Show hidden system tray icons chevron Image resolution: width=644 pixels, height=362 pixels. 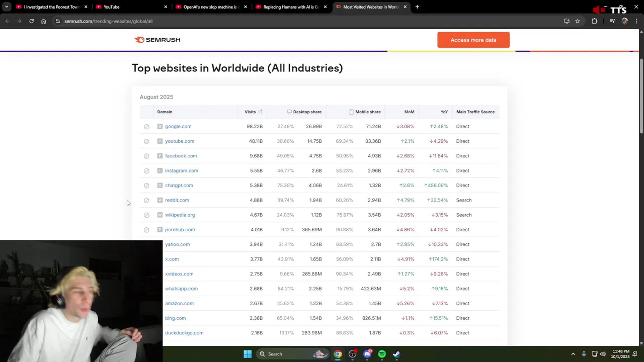click(x=573, y=354)
